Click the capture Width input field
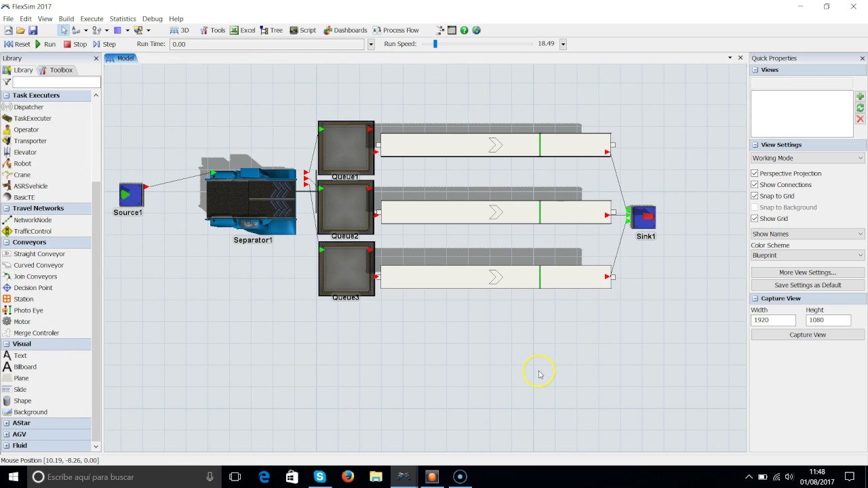Screen dimensions: 868x488 pos(773,320)
